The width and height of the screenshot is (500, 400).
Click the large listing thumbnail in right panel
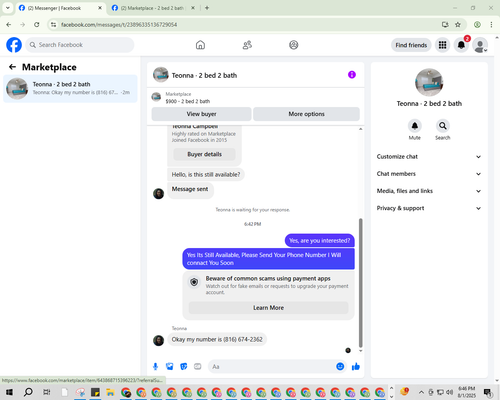(429, 83)
